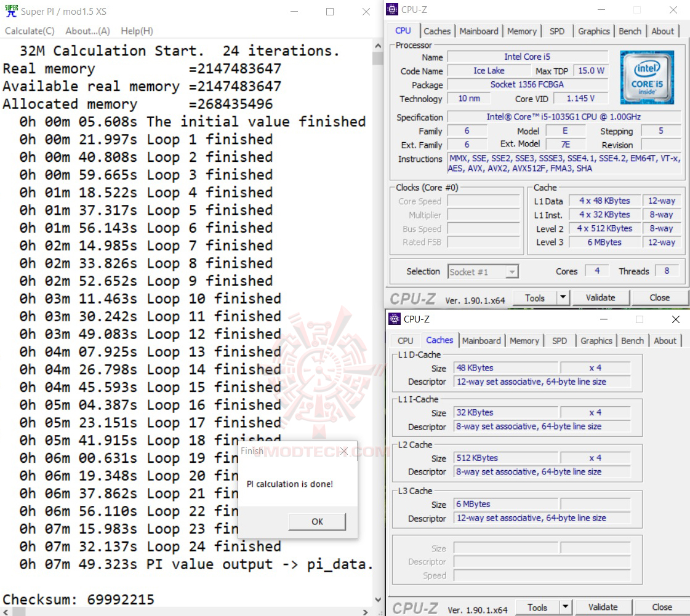Click the Package field Socket 1356 FCBGA
690x616 pixels.
tap(528, 84)
